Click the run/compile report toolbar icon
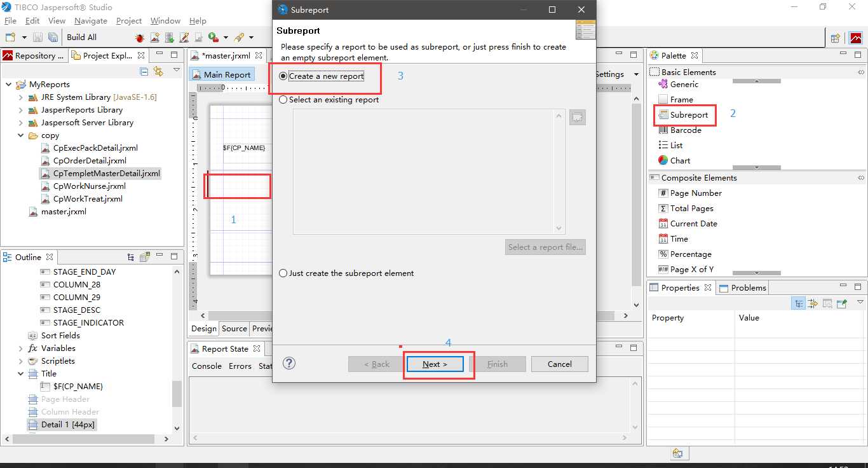Image resolution: width=868 pixels, height=468 pixels. pyautogui.click(x=214, y=38)
